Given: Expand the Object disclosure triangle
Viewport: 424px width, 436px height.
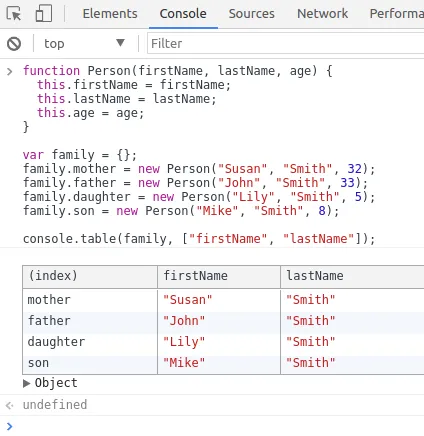Looking at the screenshot, I should point(27,383).
